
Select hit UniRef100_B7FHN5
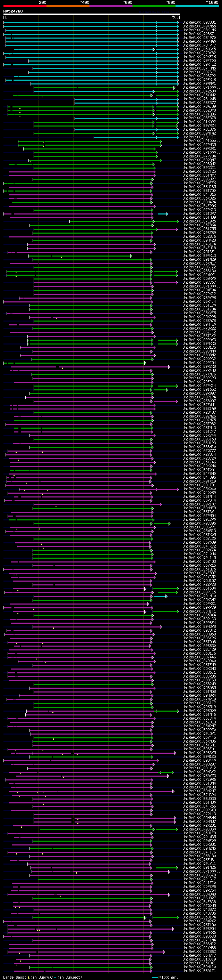(199, 68)
